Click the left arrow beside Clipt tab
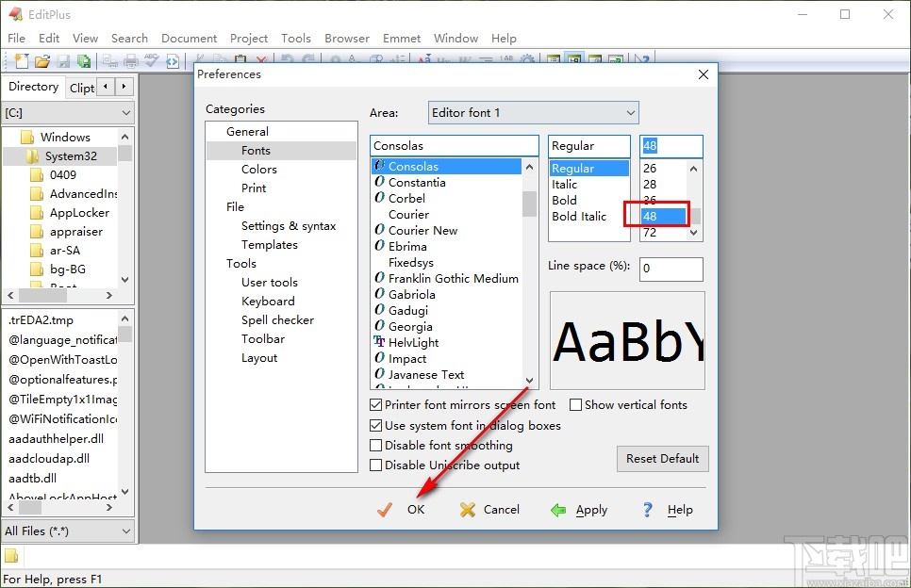This screenshot has height=588, width=911. point(106,87)
